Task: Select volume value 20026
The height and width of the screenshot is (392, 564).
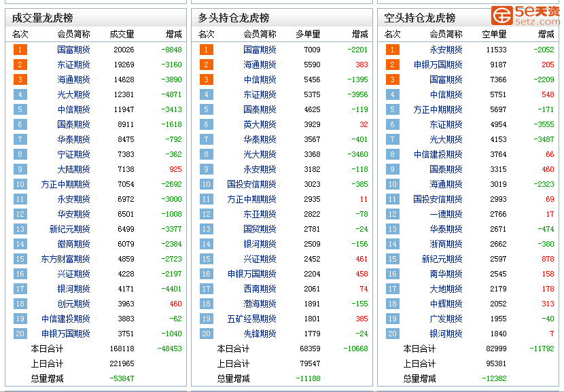Action: coord(124,50)
